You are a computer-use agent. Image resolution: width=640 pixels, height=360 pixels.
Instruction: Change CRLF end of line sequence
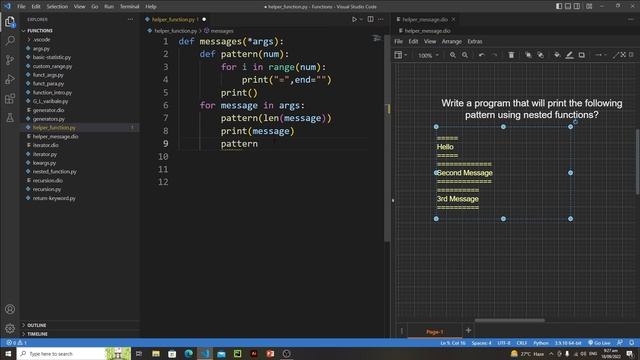pos(522,343)
